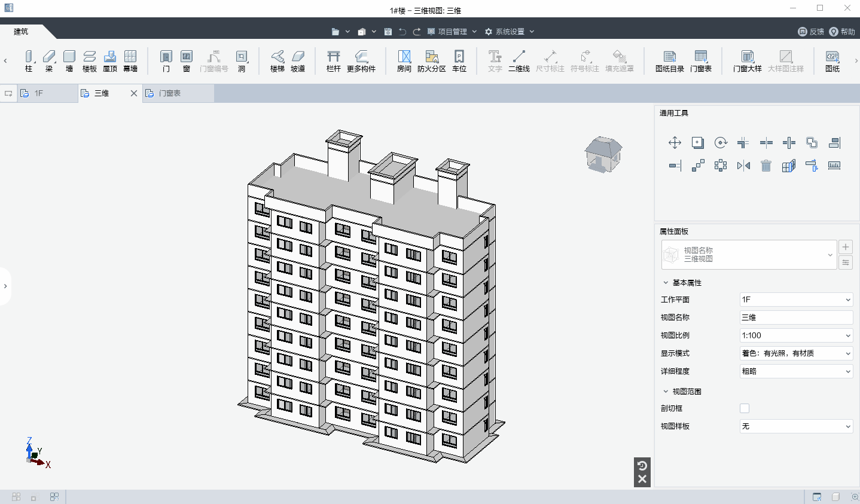Image resolution: width=860 pixels, height=504 pixels.
Task: Open the 工作平面 1F dropdown
Action: pos(796,300)
